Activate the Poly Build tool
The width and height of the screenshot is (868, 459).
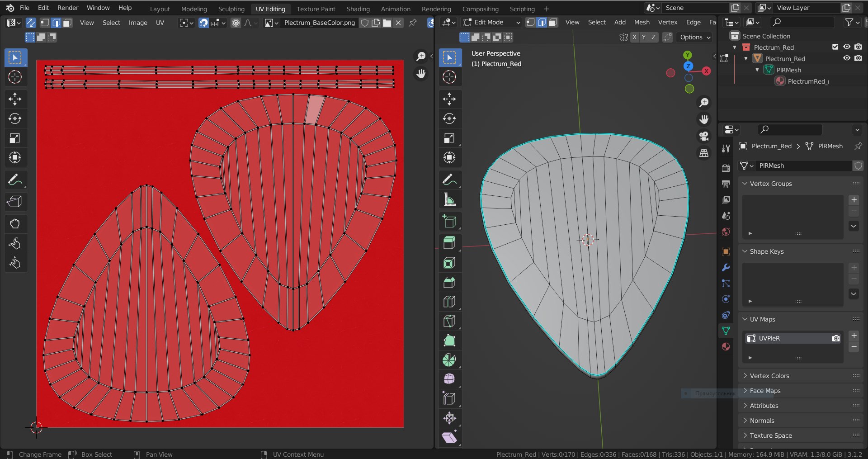pos(449,341)
